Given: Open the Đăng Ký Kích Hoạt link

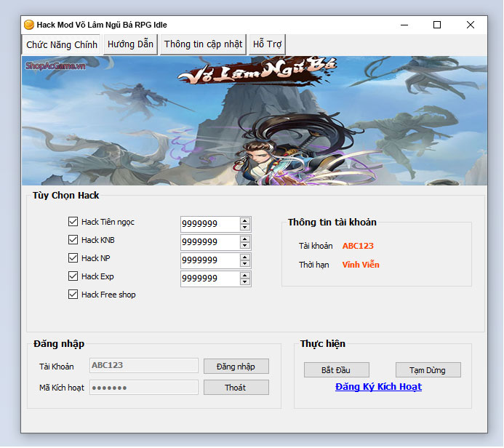Looking at the screenshot, I should coord(378,387).
